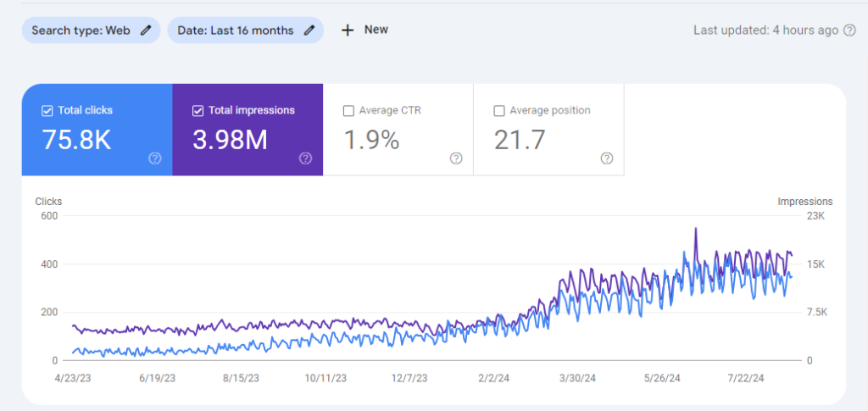Click the plus icon for New filter

coord(347,31)
